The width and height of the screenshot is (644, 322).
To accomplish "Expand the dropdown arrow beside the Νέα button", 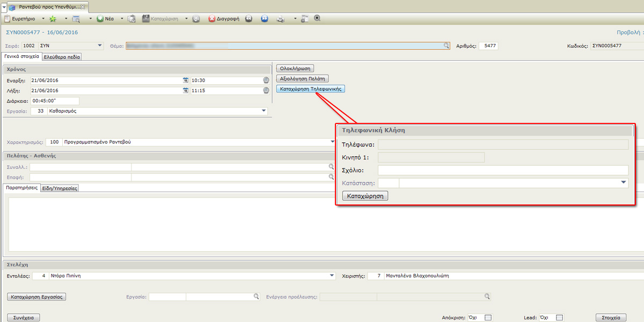I will [122, 19].
